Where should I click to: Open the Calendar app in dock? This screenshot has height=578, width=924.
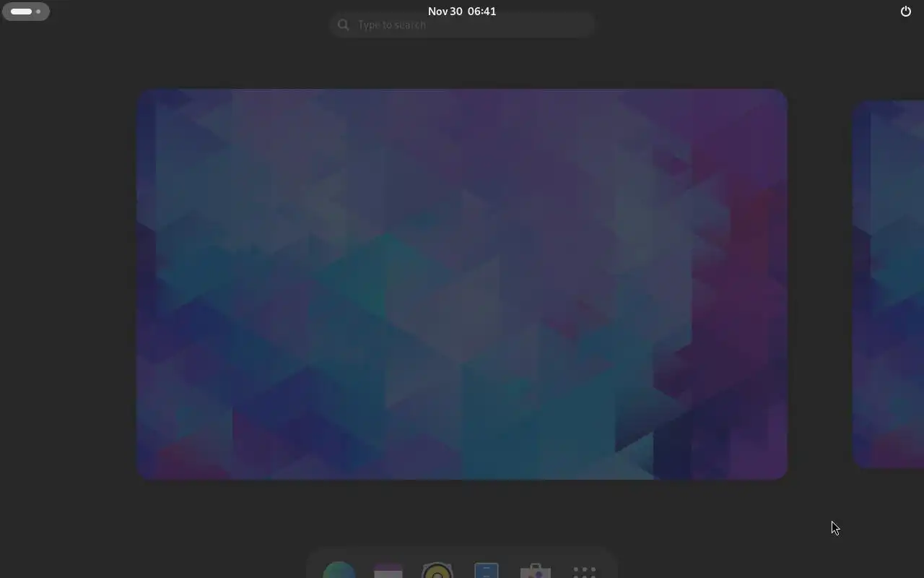pyautogui.click(x=388, y=569)
